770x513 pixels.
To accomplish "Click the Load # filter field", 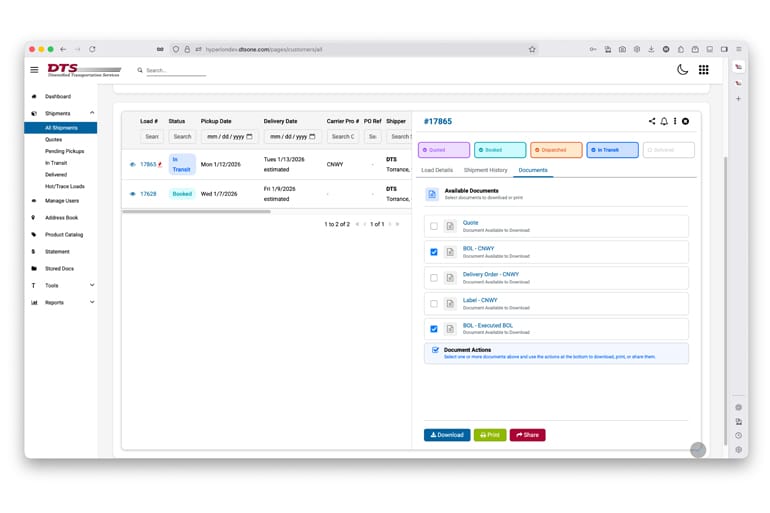I will pyautogui.click(x=152, y=136).
